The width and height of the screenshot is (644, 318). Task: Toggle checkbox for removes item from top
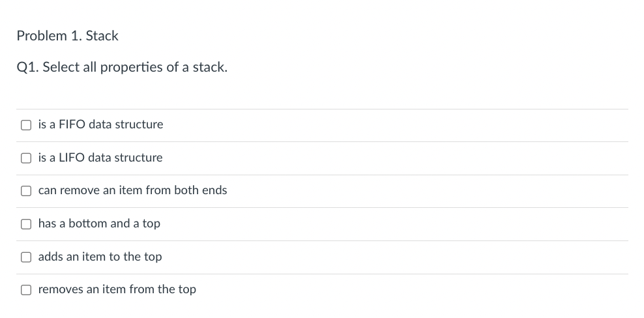[x=26, y=289]
